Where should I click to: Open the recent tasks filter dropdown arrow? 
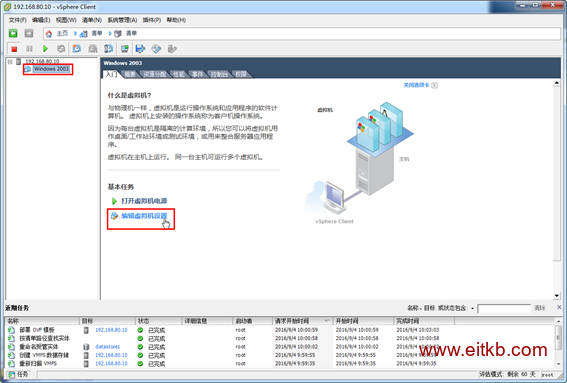472,308
